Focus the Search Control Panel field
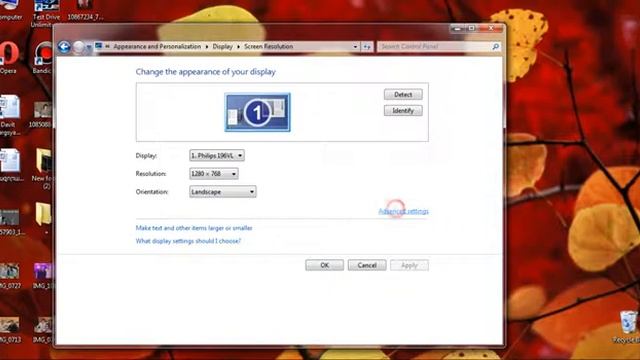The height and width of the screenshot is (360, 640). coord(439,47)
